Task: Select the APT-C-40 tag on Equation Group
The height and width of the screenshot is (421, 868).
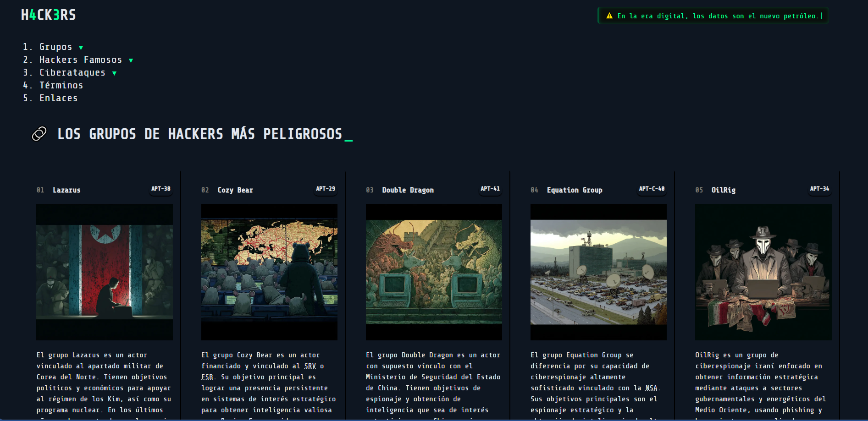Action: pyautogui.click(x=652, y=189)
